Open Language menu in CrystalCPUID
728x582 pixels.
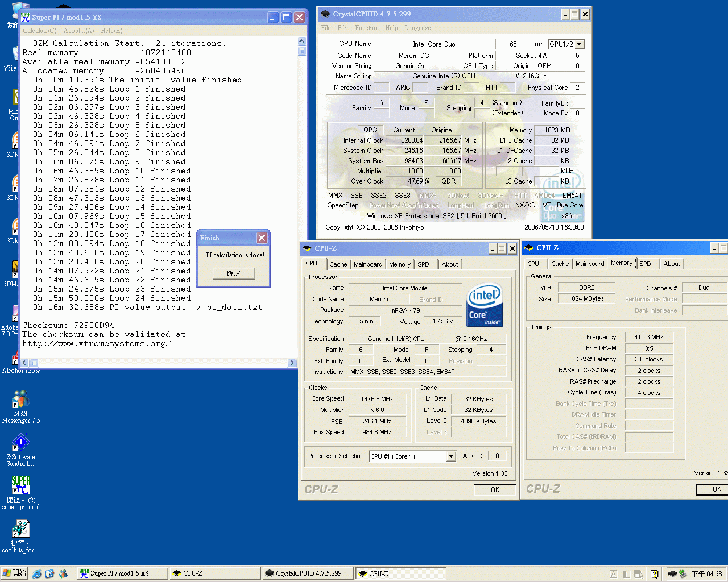417,28
